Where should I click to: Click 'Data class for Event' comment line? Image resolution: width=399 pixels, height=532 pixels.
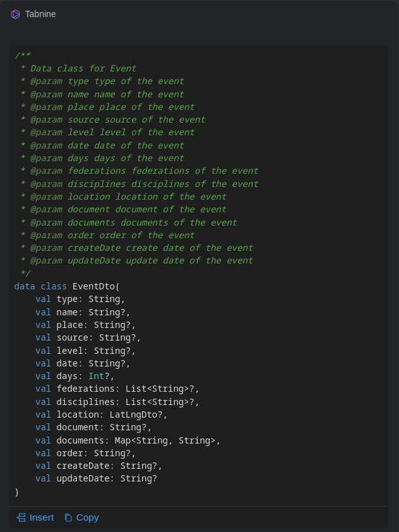[83, 68]
